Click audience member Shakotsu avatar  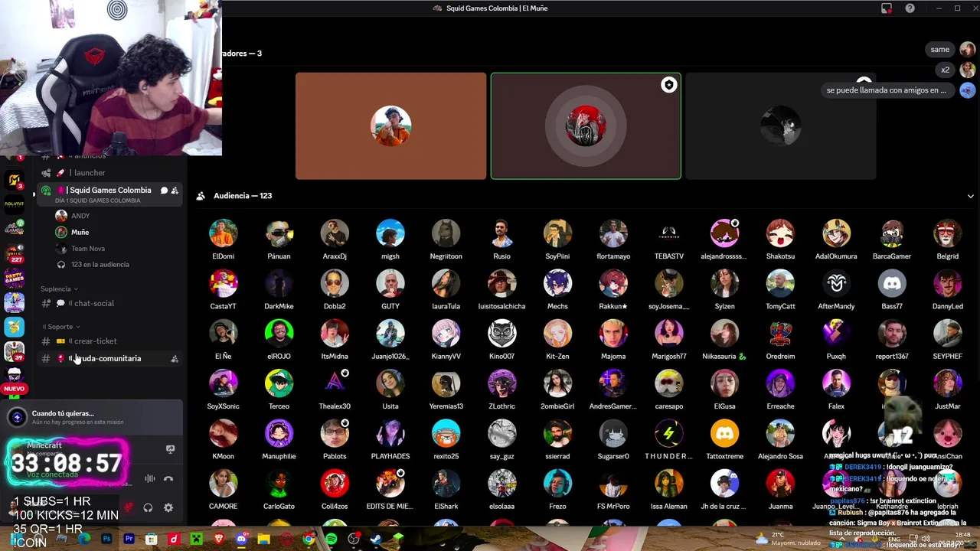pyautogui.click(x=780, y=234)
